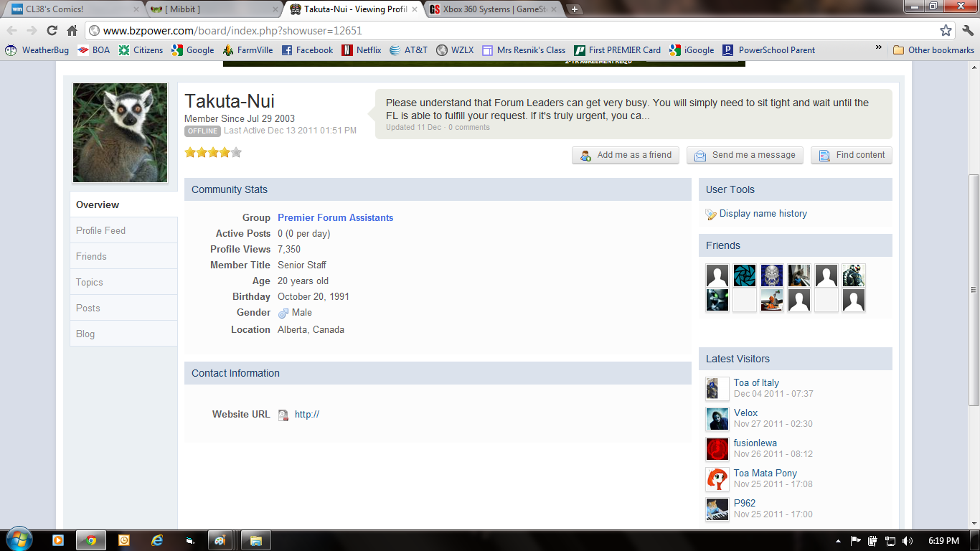Viewport: 980px width, 551px height.
Task: Open the Mrs Resnik's Class bookmark
Action: [524, 50]
